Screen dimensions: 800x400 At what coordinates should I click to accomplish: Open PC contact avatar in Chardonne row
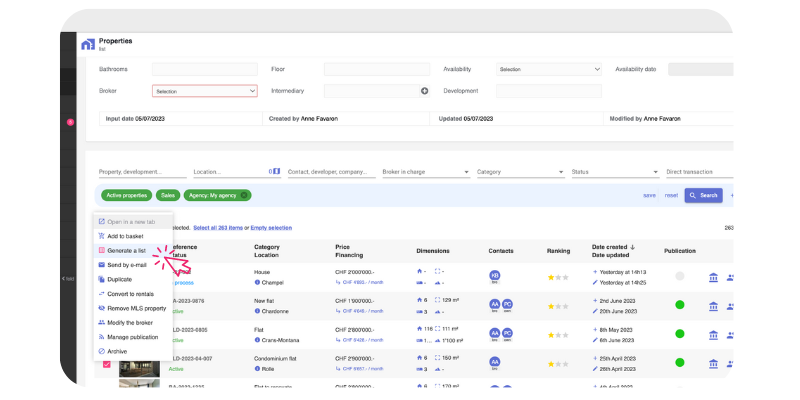point(507,305)
